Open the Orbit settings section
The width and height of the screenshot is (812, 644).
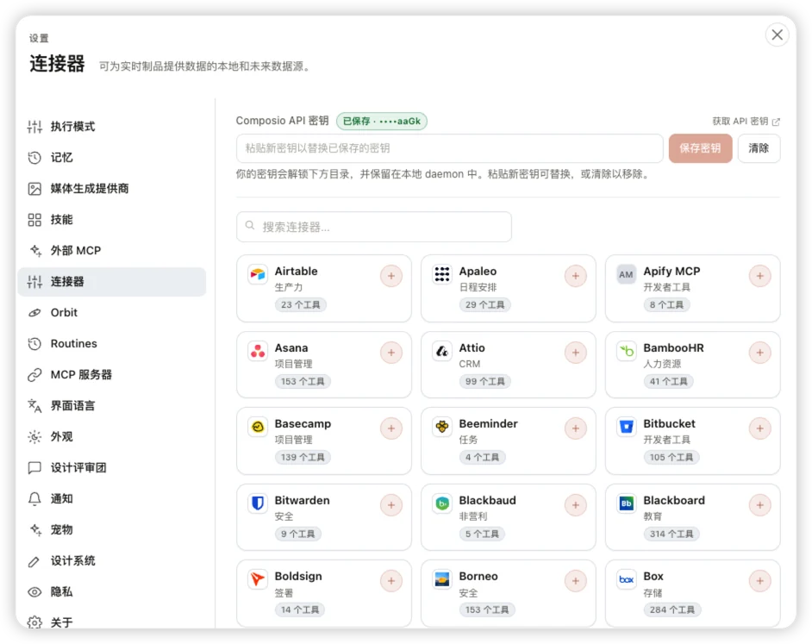(112, 312)
